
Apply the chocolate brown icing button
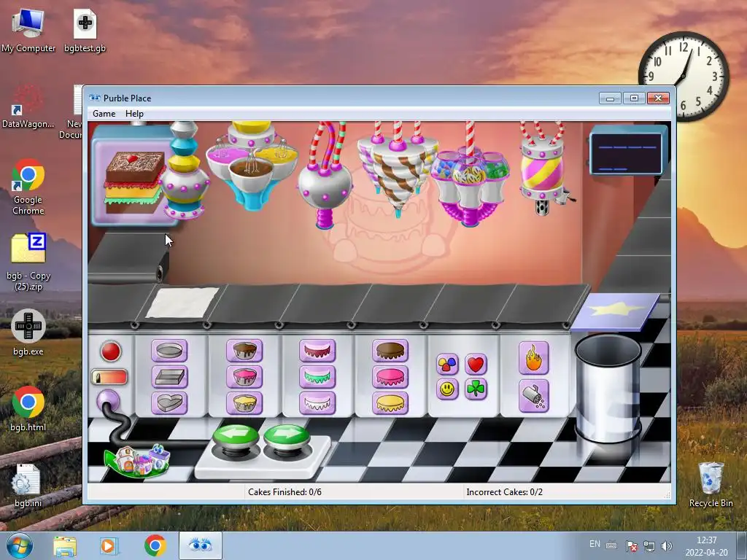pos(390,351)
